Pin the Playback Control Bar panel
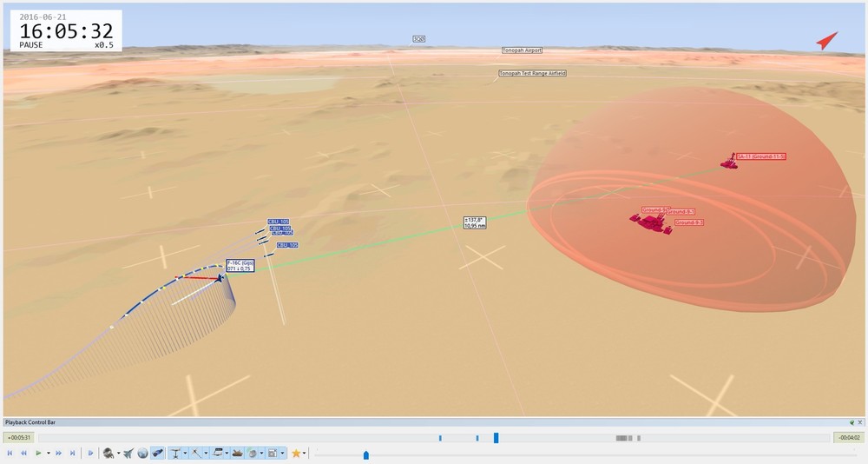868x464 pixels. coord(852,422)
